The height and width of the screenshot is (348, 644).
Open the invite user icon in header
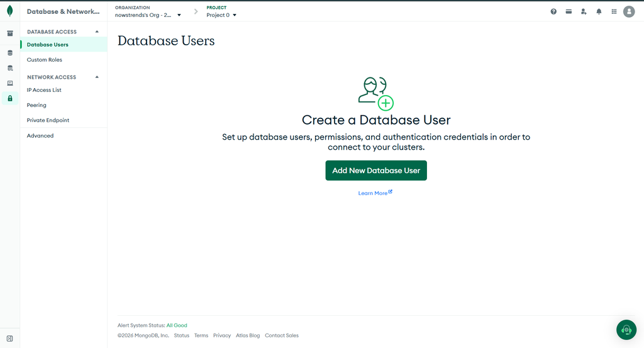[x=584, y=11]
